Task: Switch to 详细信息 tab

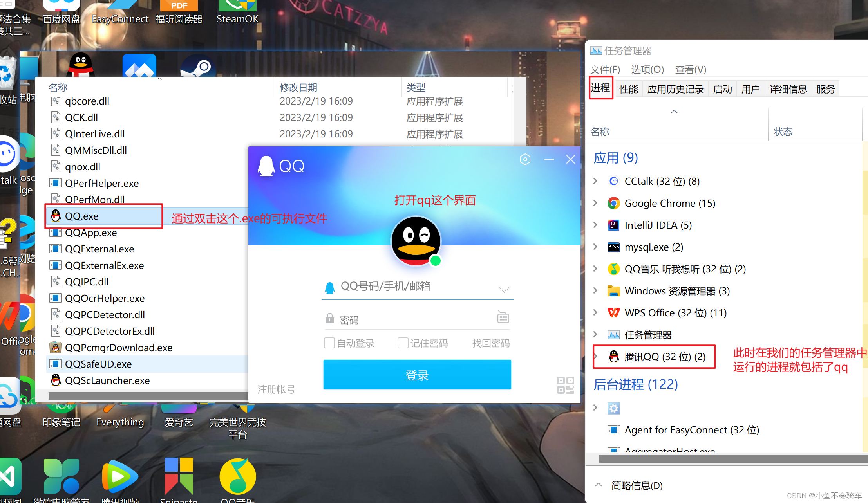Action: [x=788, y=89]
